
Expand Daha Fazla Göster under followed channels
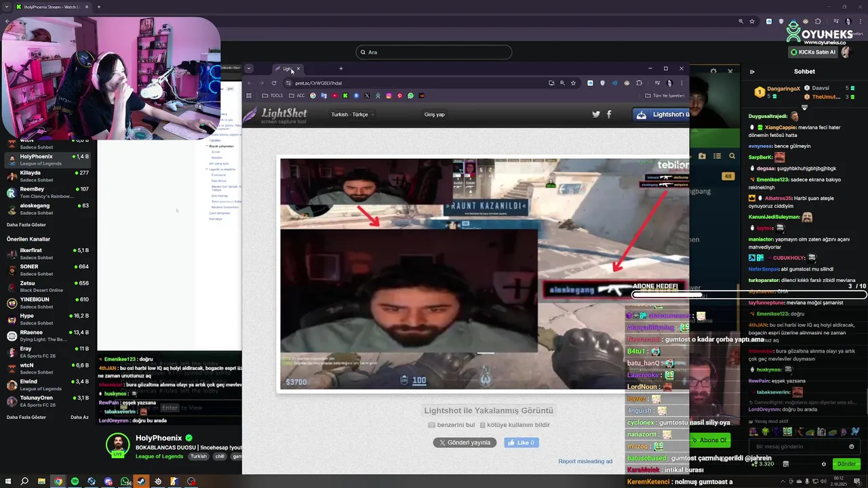(x=26, y=224)
